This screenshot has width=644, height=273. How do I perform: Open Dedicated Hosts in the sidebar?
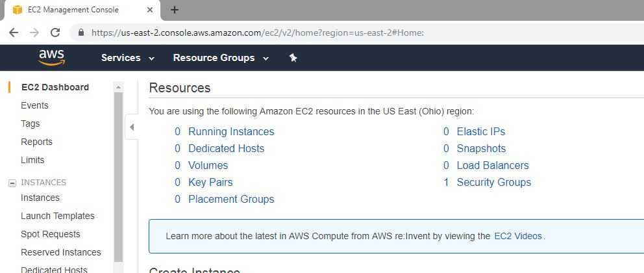[x=55, y=270]
